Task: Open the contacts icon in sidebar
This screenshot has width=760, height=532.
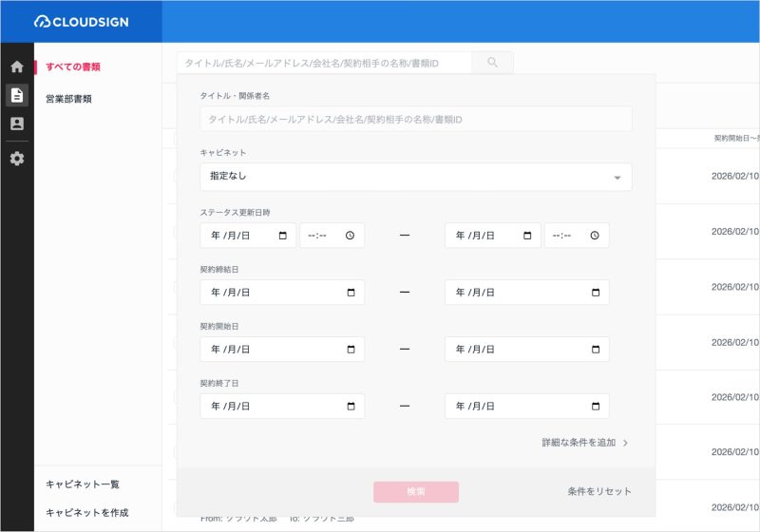Action: [x=17, y=123]
